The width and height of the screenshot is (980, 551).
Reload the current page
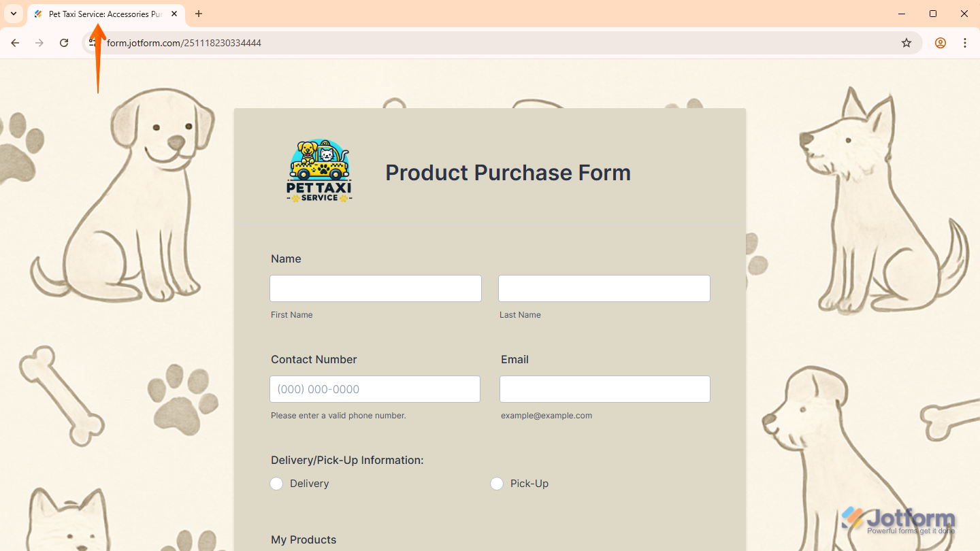click(x=64, y=43)
